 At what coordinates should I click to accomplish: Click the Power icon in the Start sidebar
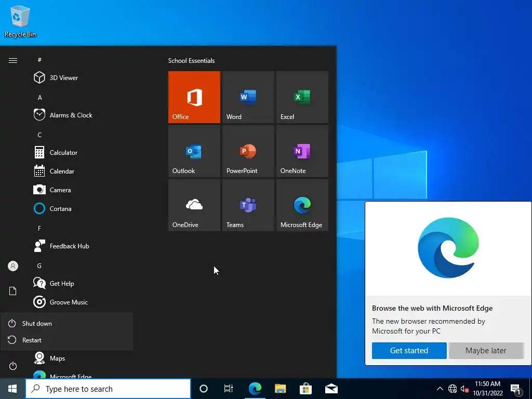[x=13, y=366]
